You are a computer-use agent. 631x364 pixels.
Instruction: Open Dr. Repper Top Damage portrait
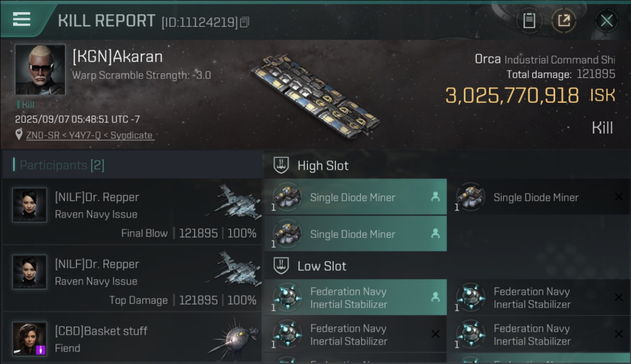pos(30,272)
